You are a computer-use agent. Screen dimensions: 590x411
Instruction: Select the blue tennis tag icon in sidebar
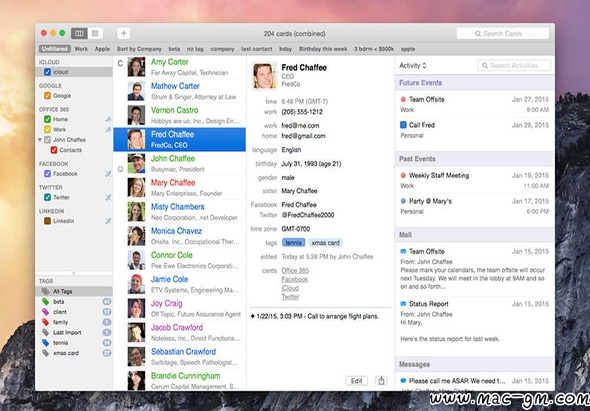click(x=46, y=343)
